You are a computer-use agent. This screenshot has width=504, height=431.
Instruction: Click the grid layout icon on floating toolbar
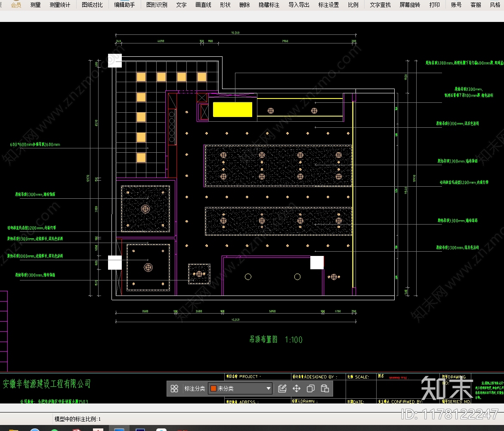[x=174, y=388]
